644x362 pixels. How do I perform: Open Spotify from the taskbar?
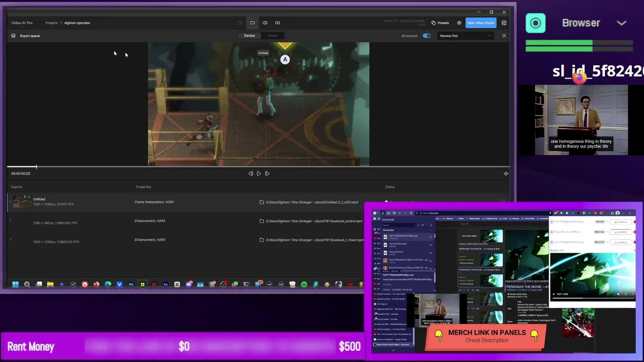(x=304, y=285)
